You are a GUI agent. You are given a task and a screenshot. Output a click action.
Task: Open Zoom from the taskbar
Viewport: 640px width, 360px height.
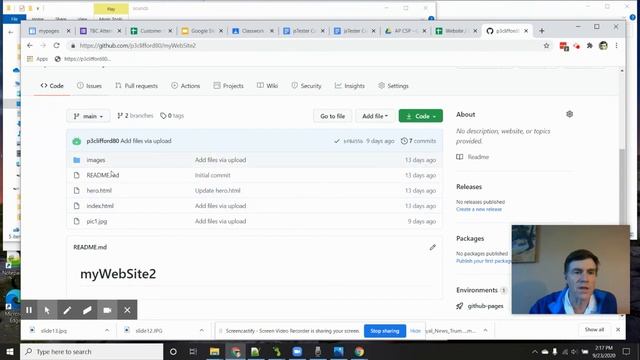[x=297, y=351]
